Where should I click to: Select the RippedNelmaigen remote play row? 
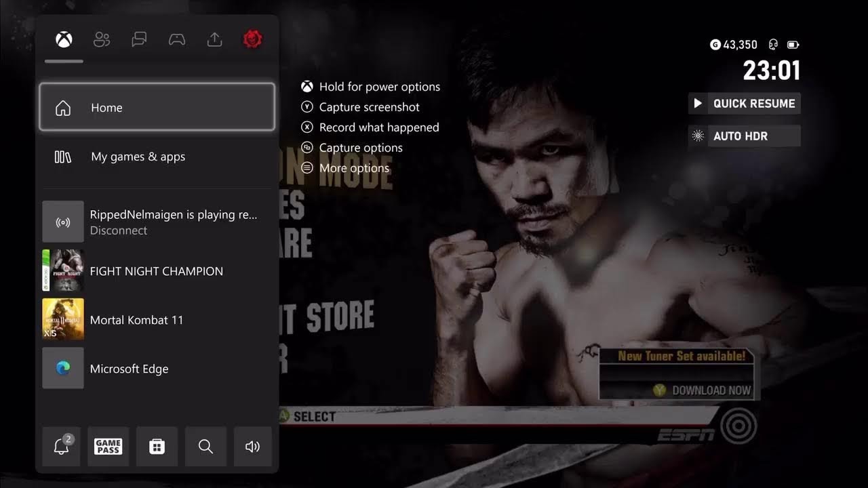click(157, 222)
